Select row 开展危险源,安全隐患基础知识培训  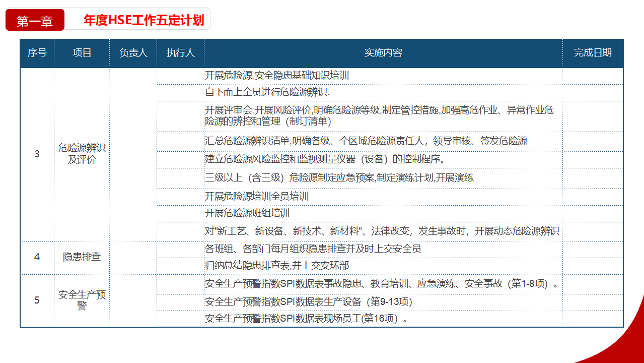point(383,76)
